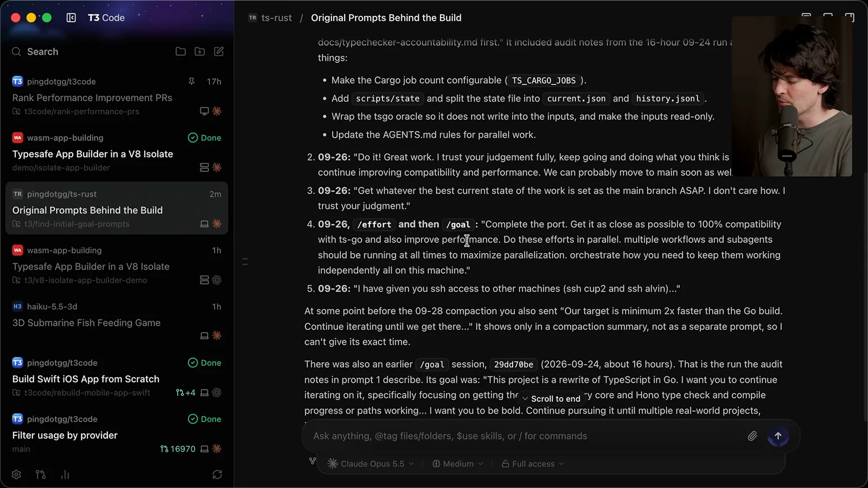Open 3D Submarine Fish Feeding Game thread

click(117, 322)
